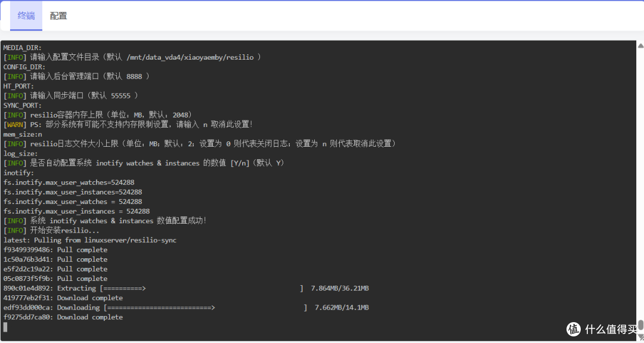The height and width of the screenshot is (343, 644).
Task: Click the 7.662MB/14.1MB progress value
Action: pos(342,307)
